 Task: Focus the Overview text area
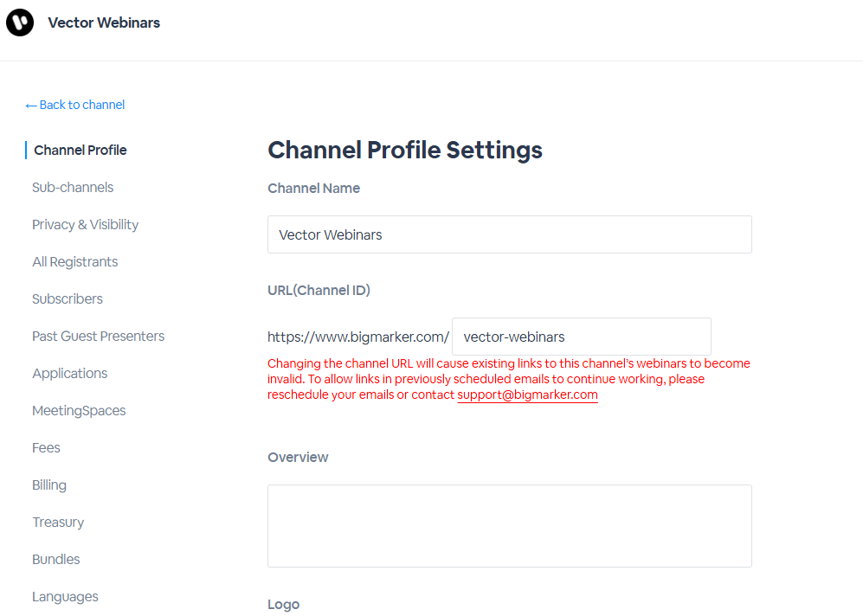tap(510, 526)
